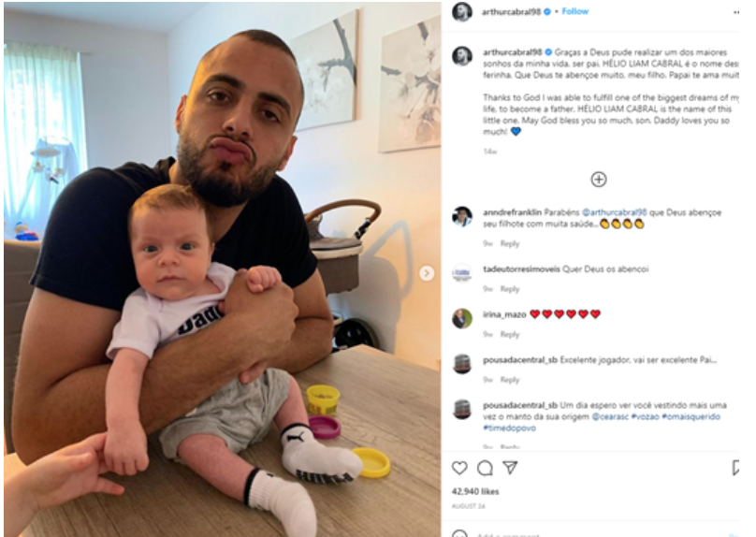
Task: Open the #vozao hashtag link
Action: (x=645, y=416)
